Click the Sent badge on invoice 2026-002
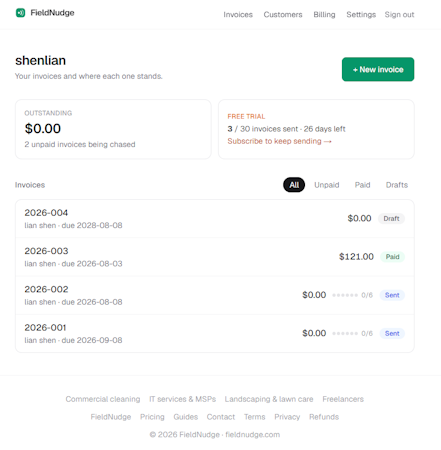The height and width of the screenshot is (450, 441). click(392, 295)
